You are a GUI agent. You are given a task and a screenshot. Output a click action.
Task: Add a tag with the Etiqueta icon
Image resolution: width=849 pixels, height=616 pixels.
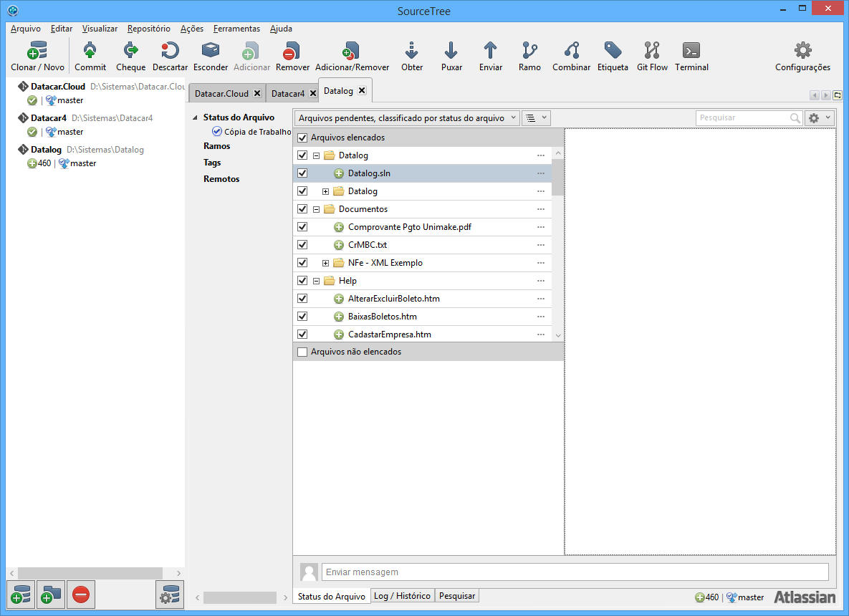click(613, 50)
